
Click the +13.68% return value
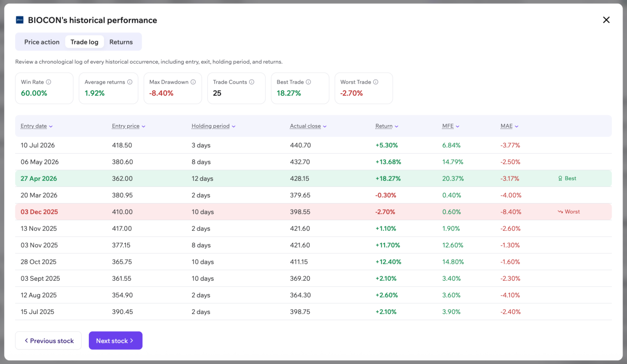(x=388, y=162)
